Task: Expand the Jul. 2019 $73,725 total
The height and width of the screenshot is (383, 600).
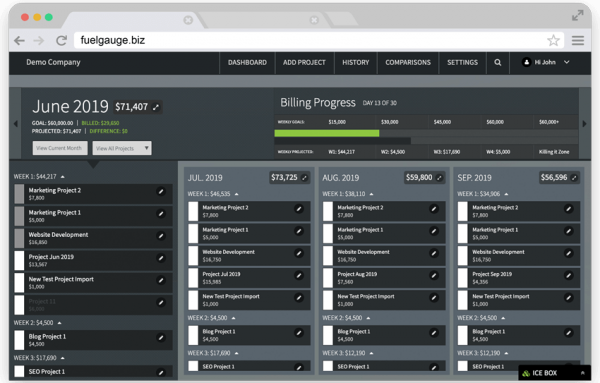Action: [x=305, y=178]
